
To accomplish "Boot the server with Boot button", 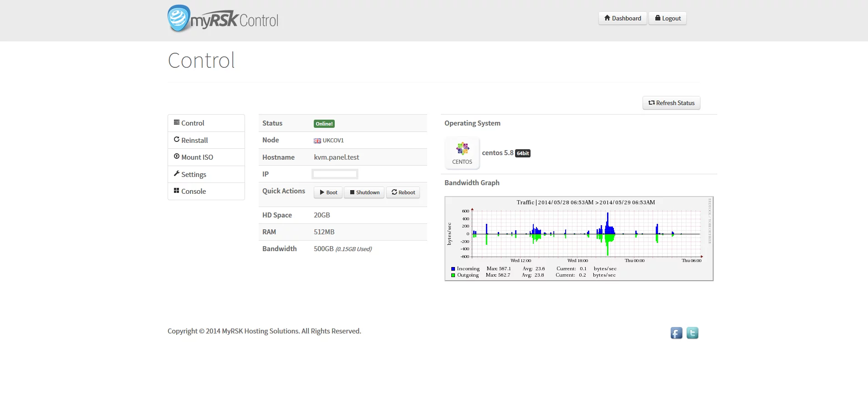I will click(x=328, y=192).
